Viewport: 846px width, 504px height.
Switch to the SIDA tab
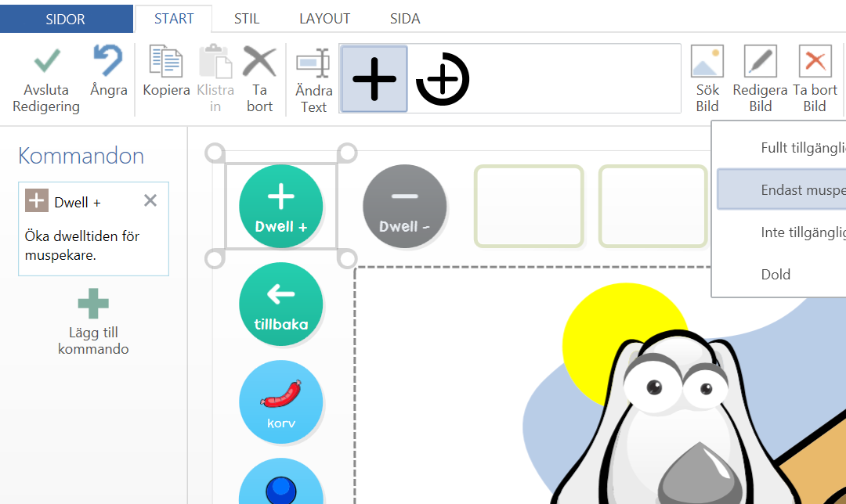(405, 19)
